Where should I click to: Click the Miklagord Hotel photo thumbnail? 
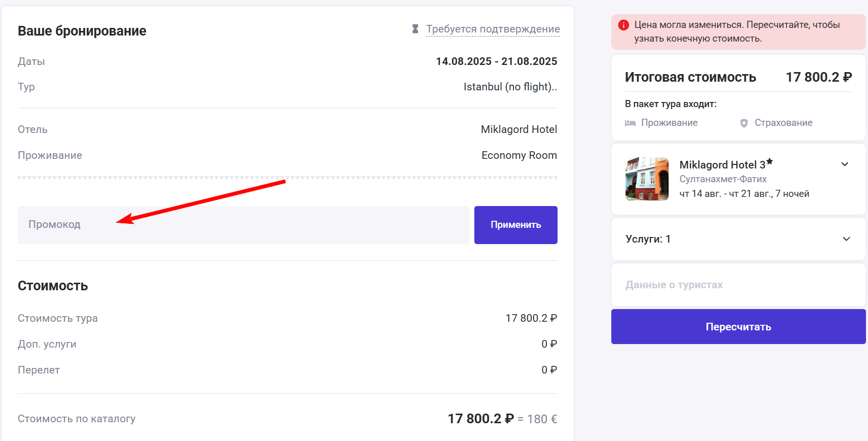[647, 179]
